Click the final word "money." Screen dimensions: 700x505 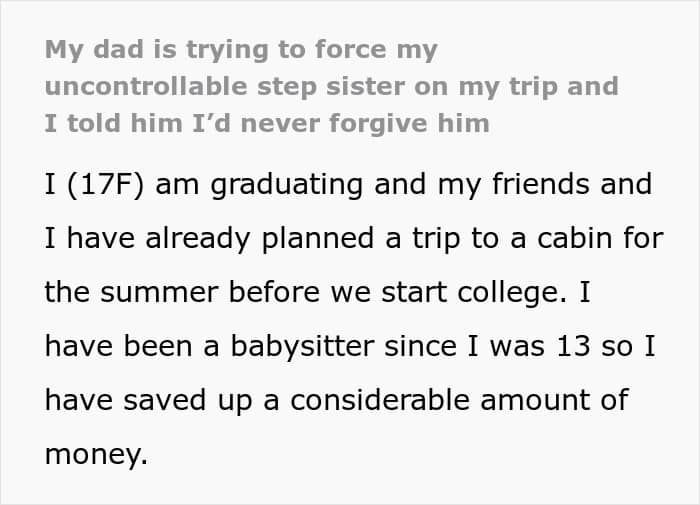(96, 454)
